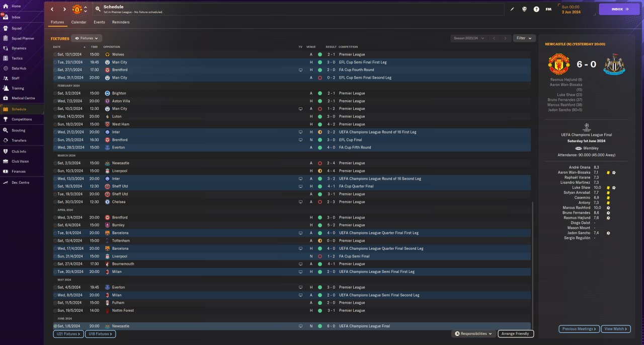Open the Staff section
The height and width of the screenshot is (345, 644).
[x=16, y=78]
